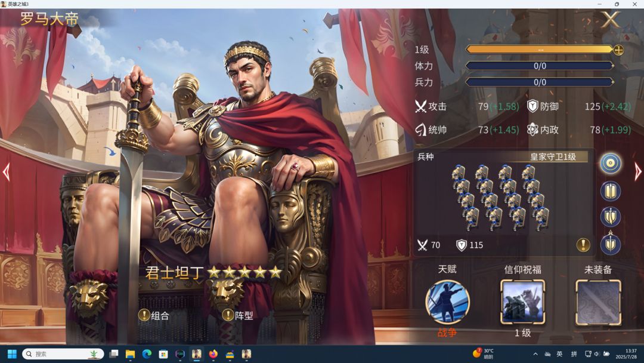This screenshot has height=363, width=644.
Task: Select the empty 未装备 equipment slot
Action: click(x=598, y=302)
